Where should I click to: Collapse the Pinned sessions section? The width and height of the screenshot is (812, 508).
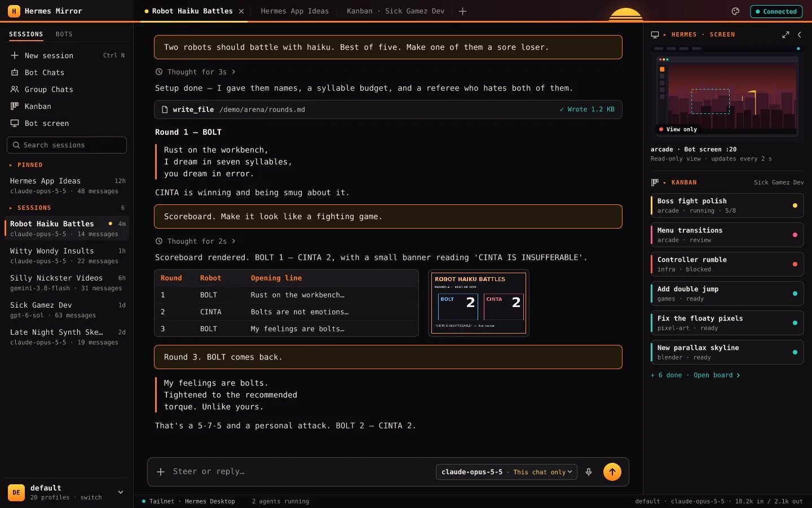point(26,165)
